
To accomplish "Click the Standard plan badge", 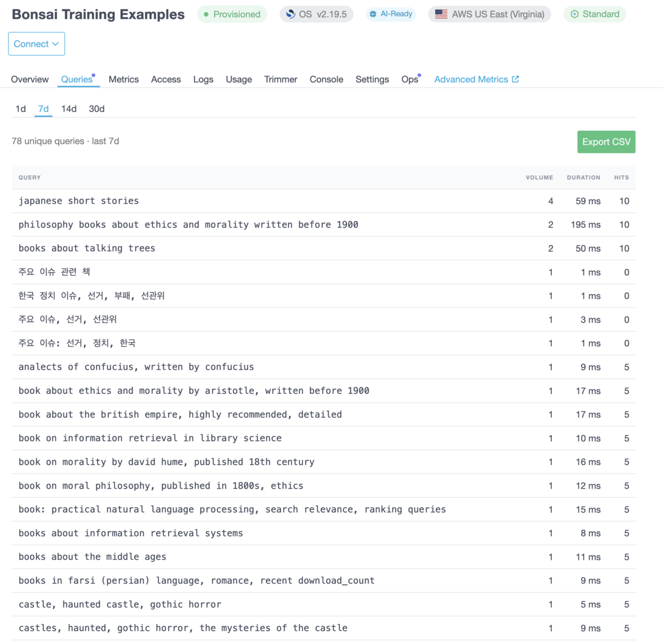I will coord(594,14).
